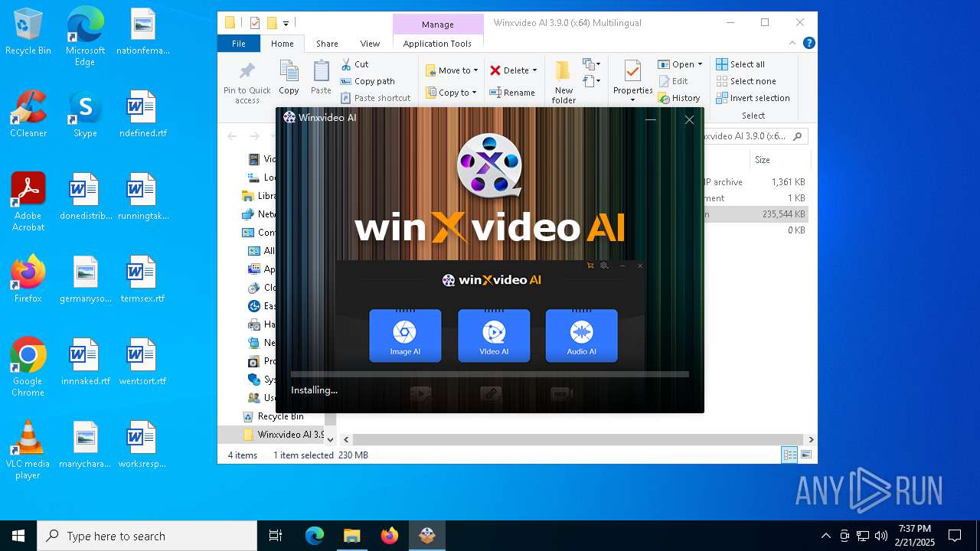
Task: Open Explorer Help question-mark icon
Action: tap(808, 44)
